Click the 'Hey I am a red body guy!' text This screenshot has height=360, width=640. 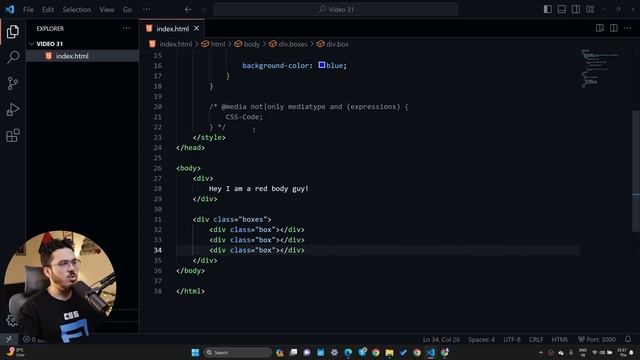(x=259, y=189)
